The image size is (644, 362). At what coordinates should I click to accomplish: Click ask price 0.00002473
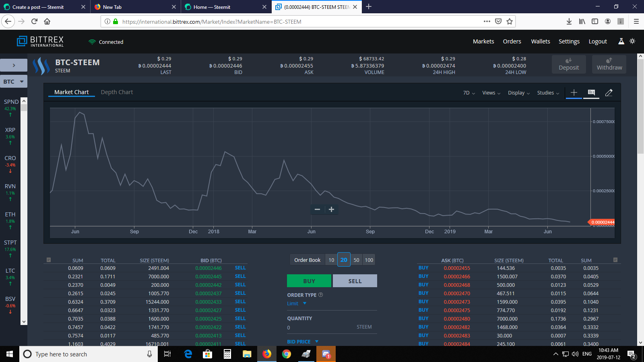[x=457, y=302]
